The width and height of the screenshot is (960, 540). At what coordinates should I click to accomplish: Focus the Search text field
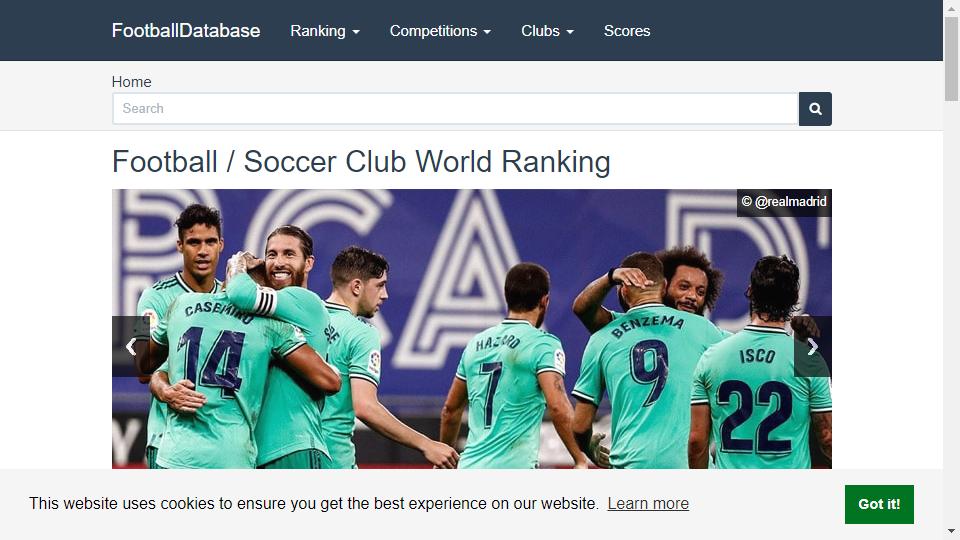[456, 109]
